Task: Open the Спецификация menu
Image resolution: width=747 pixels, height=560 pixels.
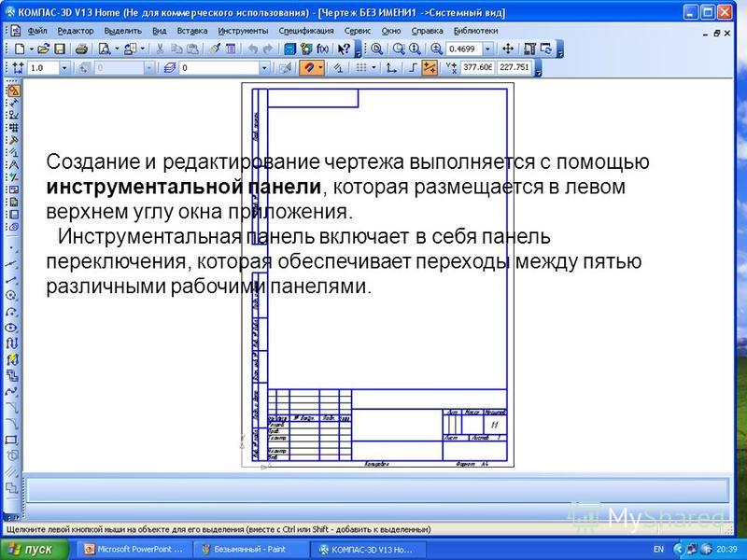Action: click(x=306, y=31)
